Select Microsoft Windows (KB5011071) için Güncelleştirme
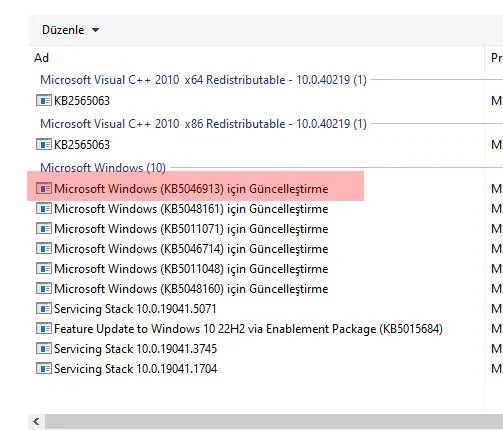503x430 pixels. point(191,229)
